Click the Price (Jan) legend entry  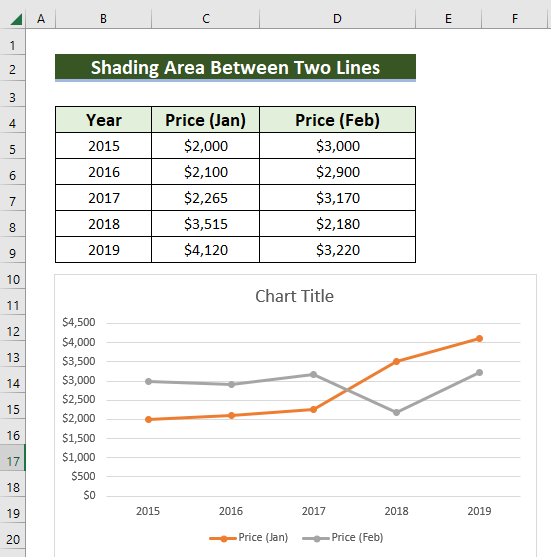click(249, 537)
